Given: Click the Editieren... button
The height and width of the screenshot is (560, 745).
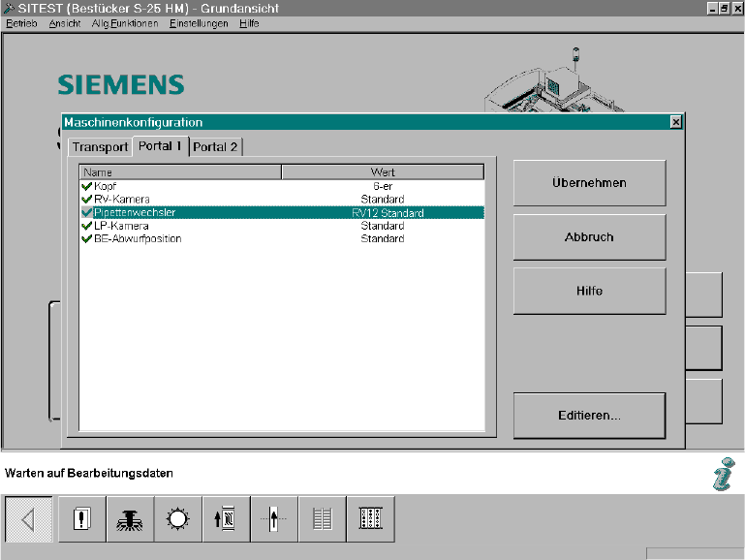Looking at the screenshot, I should tap(589, 416).
